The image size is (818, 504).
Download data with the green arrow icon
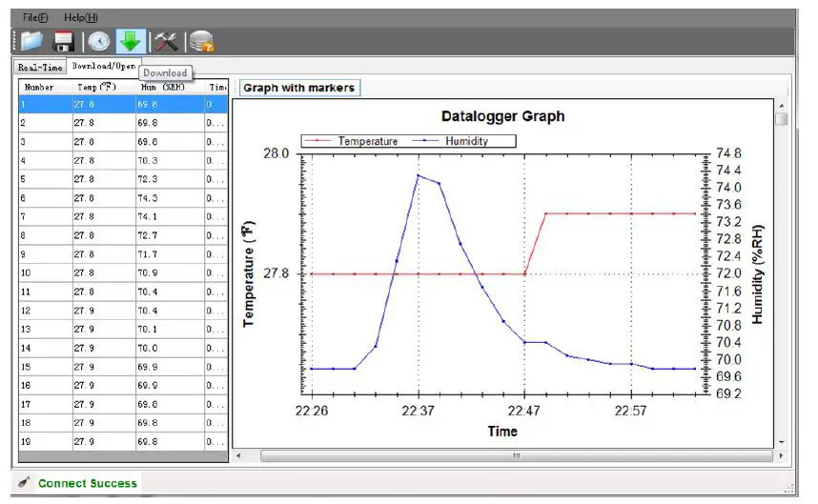tap(131, 41)
